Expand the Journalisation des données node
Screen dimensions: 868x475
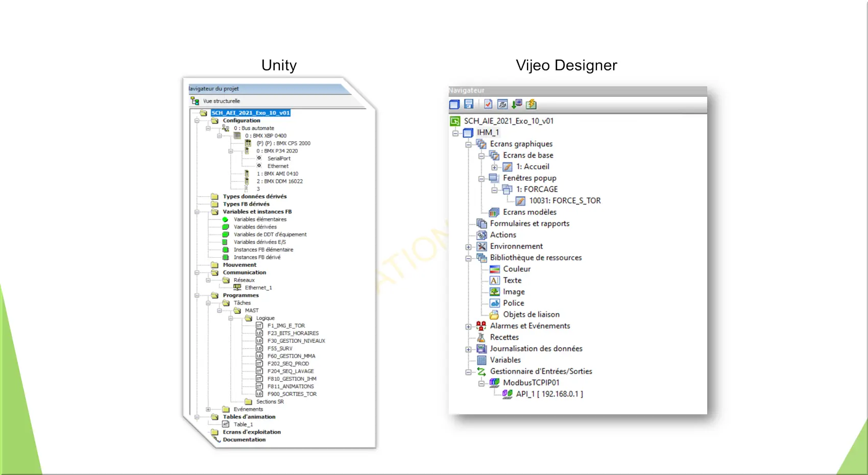[468, 349]
